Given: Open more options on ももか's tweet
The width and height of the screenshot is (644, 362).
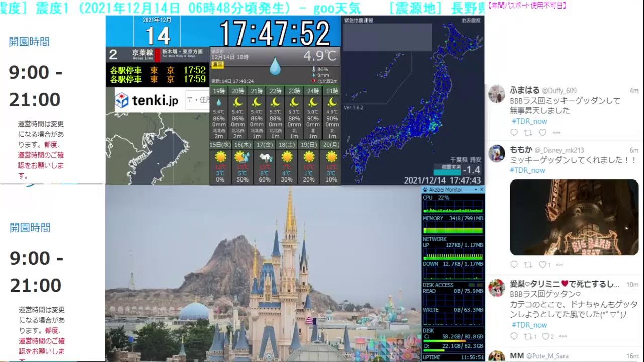Looking at the screenshot, I should coord(560,264).
